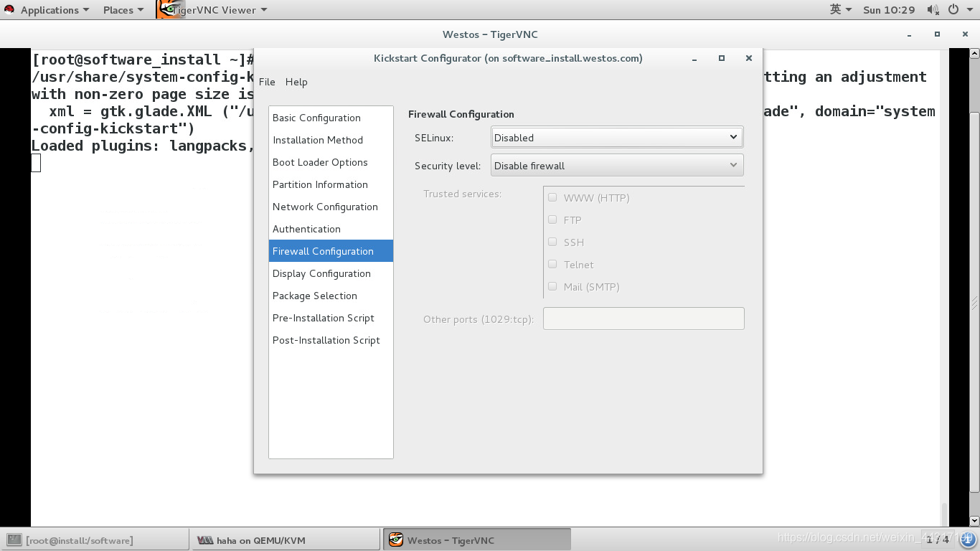The width and height of the screenshot is (980, 551).
Task: Toggle Mail (SMTP) trusted service checkbox
Action: pyautogui.click(x=552, y=286)
